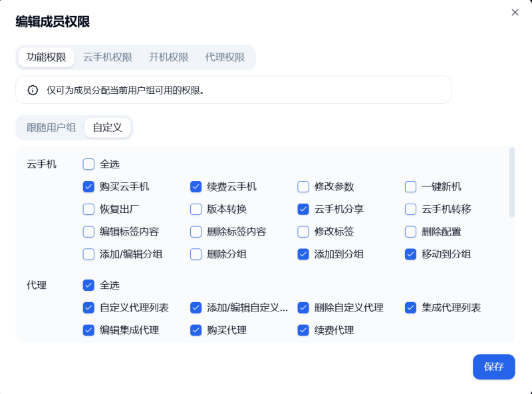Screen dimensions: 532x394
Task: Uncheck the 续费代理 checkbox
Action: point(303,330)
